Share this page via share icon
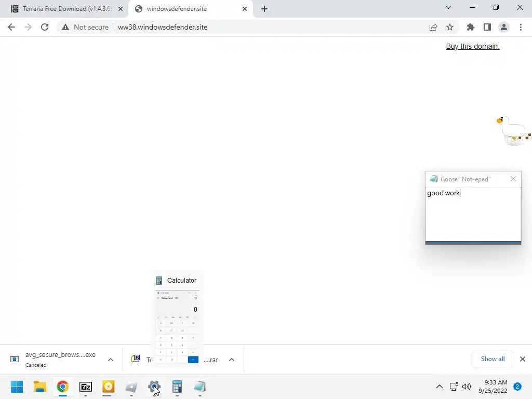 click(433, 27)
